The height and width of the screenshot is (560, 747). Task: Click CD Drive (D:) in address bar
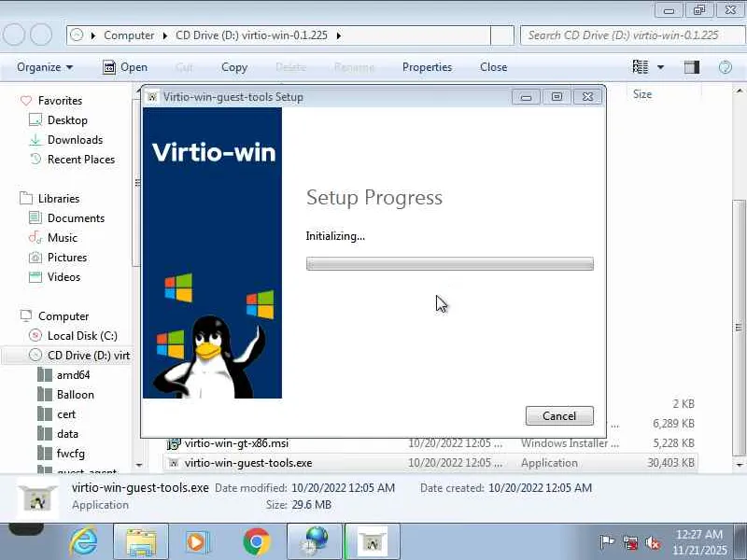pyautogui.click(x=251, y=35)
